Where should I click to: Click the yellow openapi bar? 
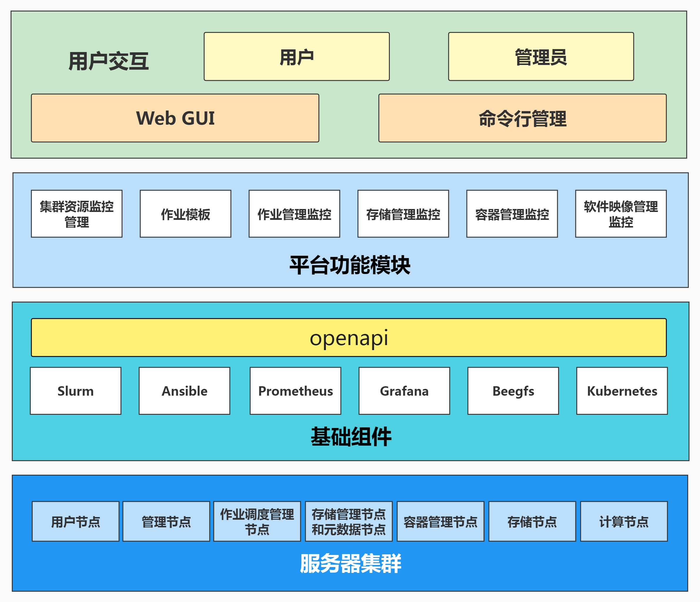tap(349, 337)
